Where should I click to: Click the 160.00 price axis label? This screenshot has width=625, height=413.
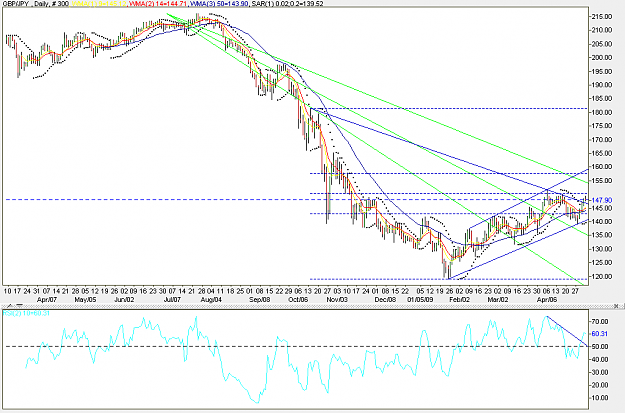click(602, 167)
